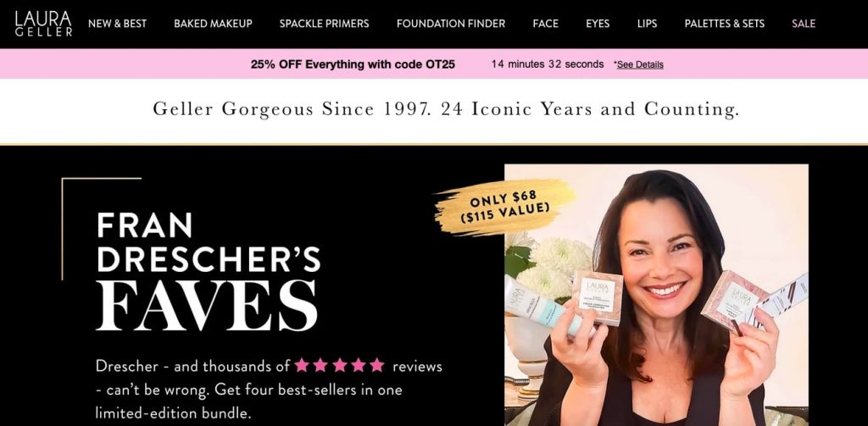The height and width of the screenshot is (426, 868).
Task: Click the 25% OFF promo code banner text
Action: coord(353,64)
